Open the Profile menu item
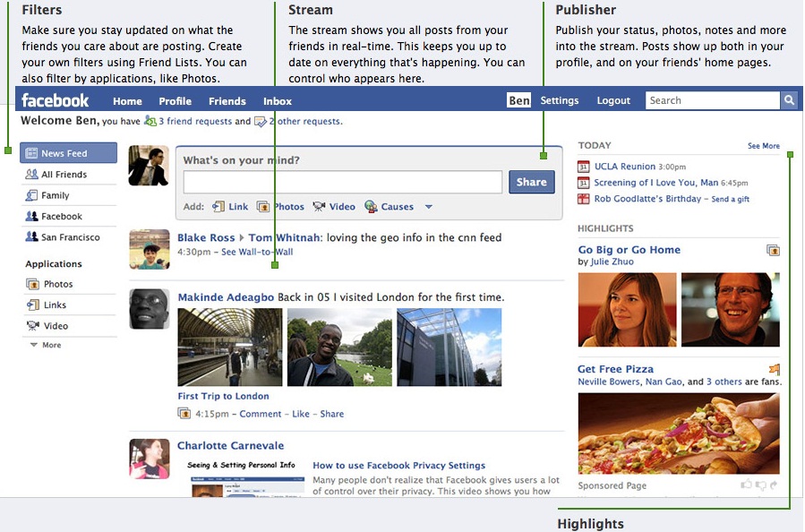Screen dimensions: 805x532 pyautogui.click(x=175, y=101)
